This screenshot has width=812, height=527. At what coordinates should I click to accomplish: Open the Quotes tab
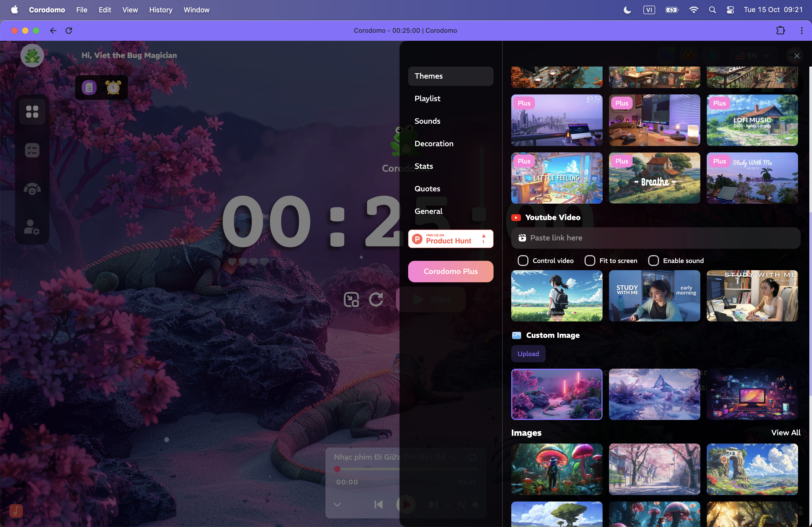pyautogui.click(x=451, y=189)
